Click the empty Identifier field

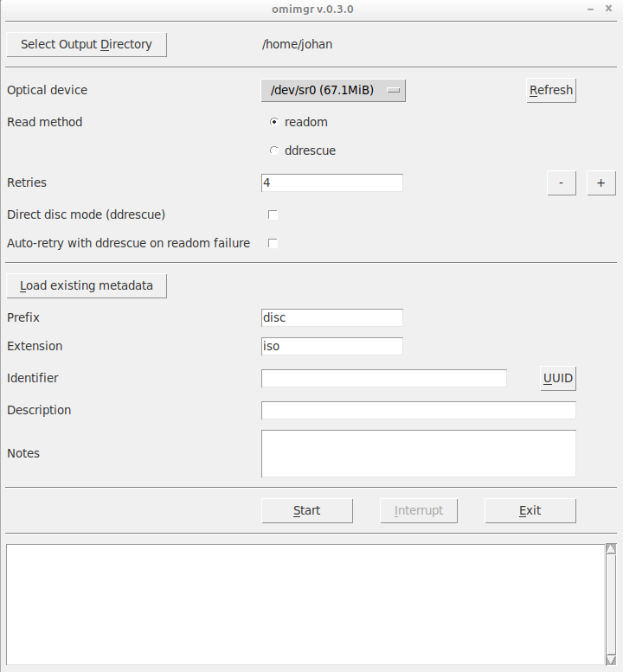click(x=384, y=378)
